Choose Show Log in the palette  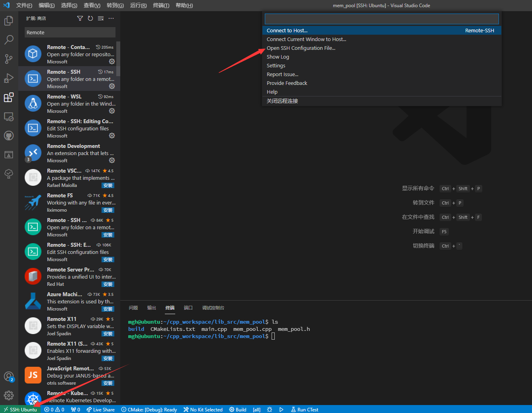[382, 57]
